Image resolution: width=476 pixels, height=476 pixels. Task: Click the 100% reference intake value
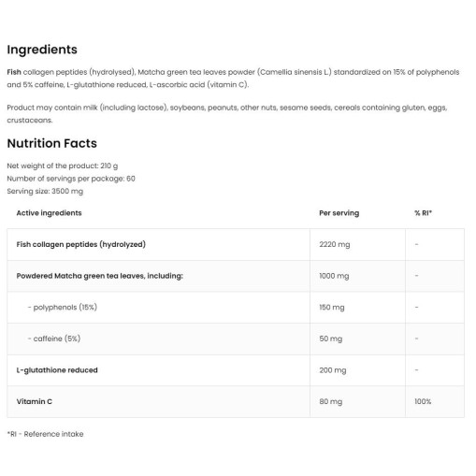coord(423,401)
